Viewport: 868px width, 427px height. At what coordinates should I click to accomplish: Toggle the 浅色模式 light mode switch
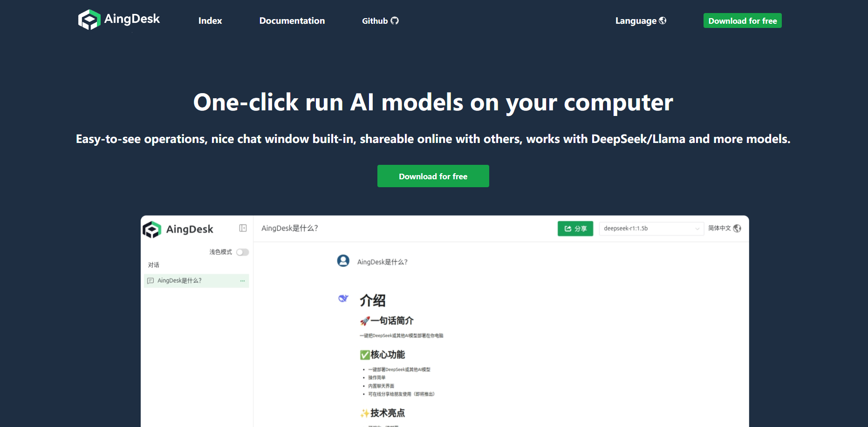click(242, 252)
